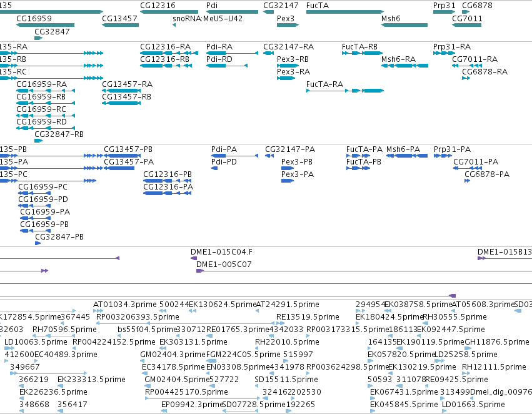Click the Pdi-PD protein glyph

[214, 168]
